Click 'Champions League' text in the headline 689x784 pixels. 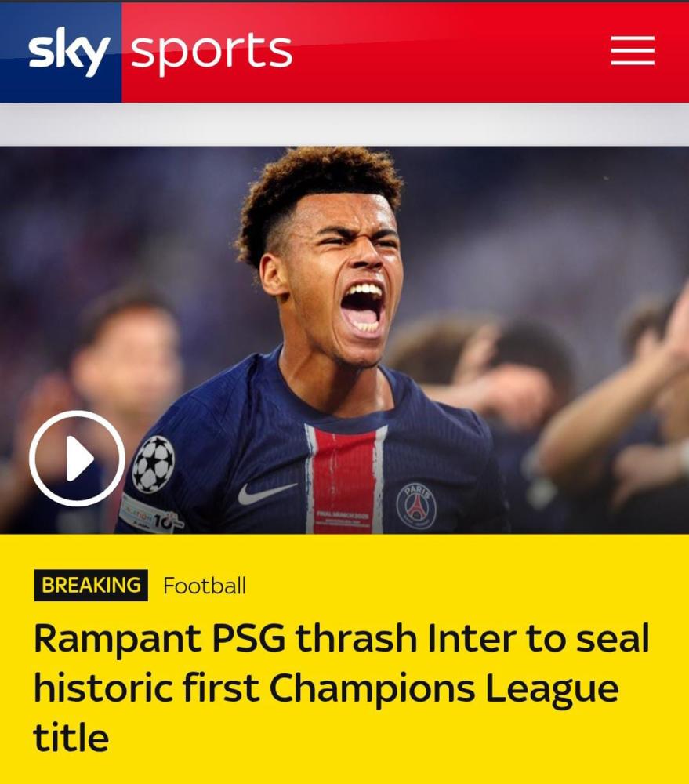pos(444,689)
